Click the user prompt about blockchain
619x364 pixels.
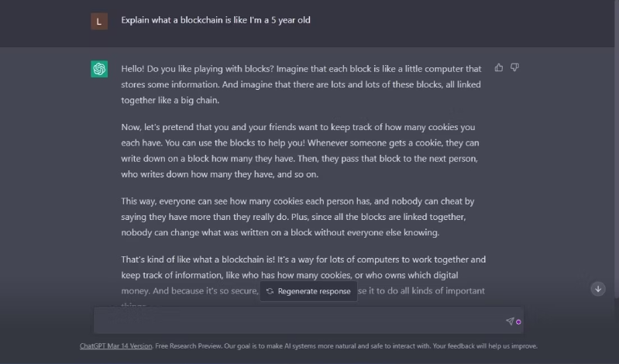tap(215, 20)
